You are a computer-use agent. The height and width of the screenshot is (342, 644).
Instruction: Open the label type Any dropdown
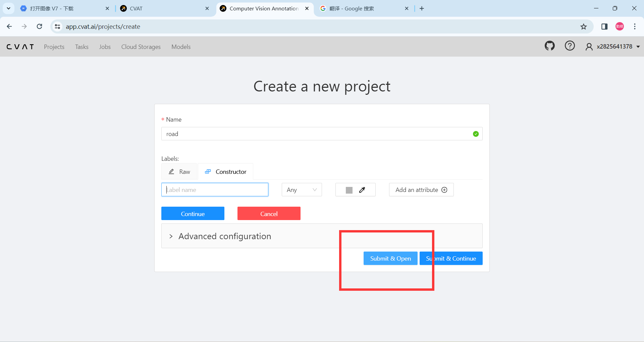pos(302,190)
